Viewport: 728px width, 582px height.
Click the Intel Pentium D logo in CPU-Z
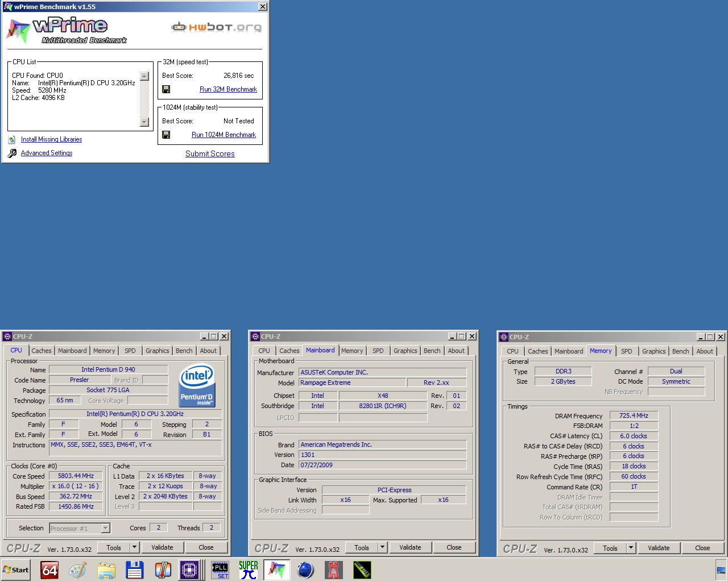(197, 385)
